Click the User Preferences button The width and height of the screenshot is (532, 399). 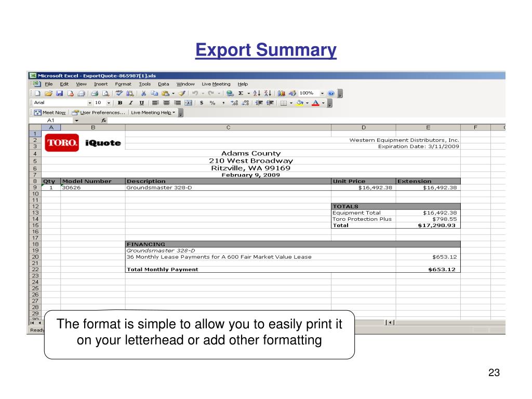coord(99,113)
